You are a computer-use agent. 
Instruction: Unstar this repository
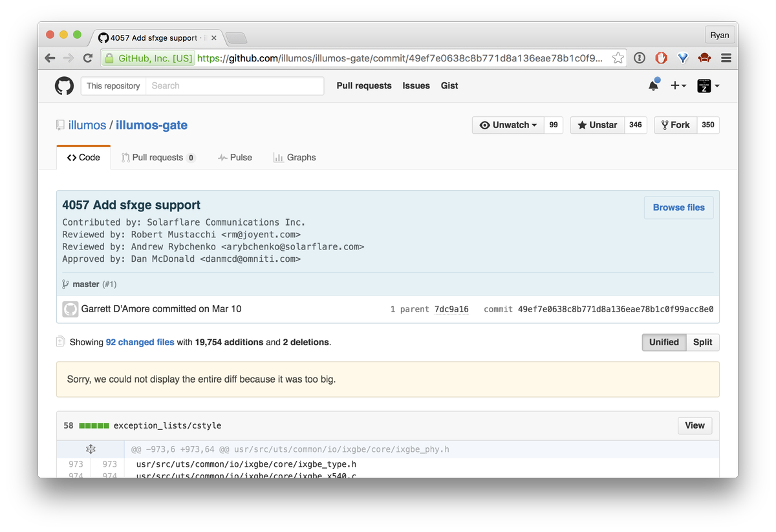tap(597, 125)
